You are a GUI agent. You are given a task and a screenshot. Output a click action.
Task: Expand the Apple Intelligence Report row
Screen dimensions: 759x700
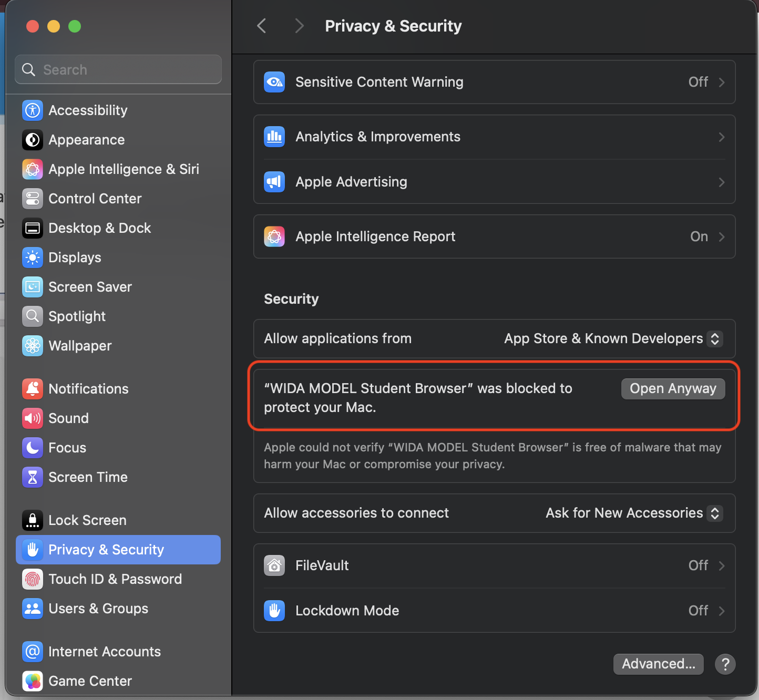click(x=494, y=236)
